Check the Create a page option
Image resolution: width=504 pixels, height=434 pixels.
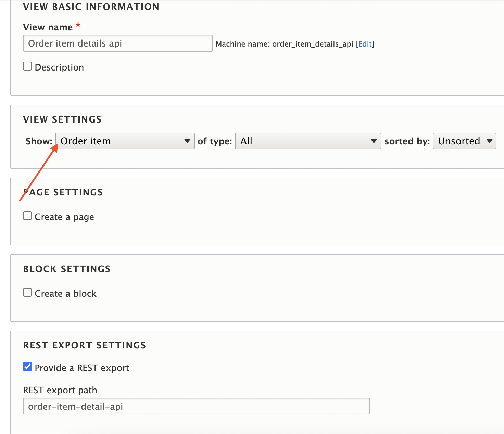click(27, 215)
